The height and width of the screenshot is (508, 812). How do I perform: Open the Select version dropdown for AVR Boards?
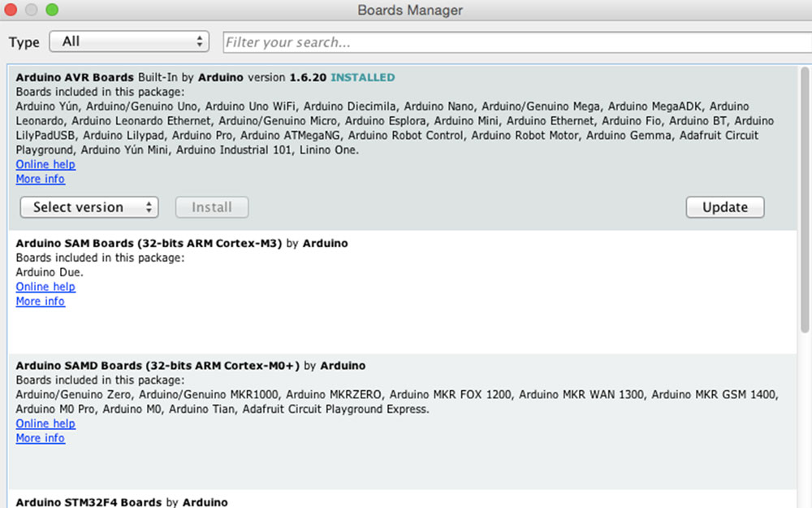click(x=89, y=207)
